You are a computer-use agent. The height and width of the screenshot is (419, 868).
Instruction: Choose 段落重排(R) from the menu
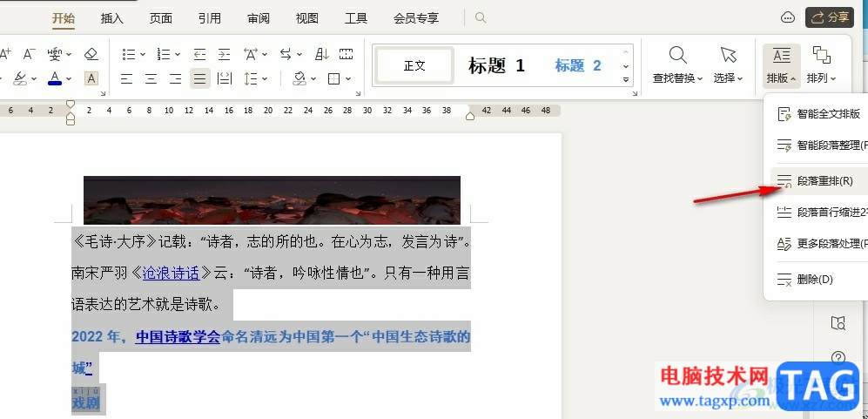point(819,180)
